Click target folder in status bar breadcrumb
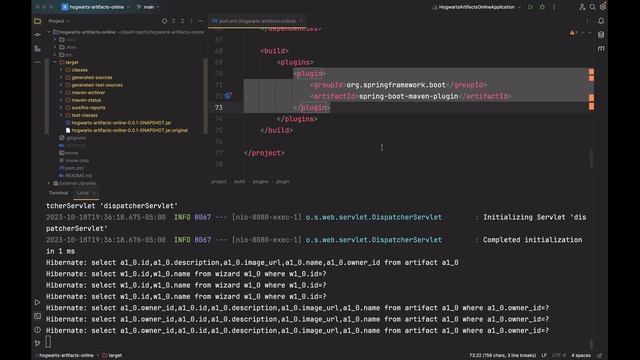640x360 pixels. pos(112,356)
